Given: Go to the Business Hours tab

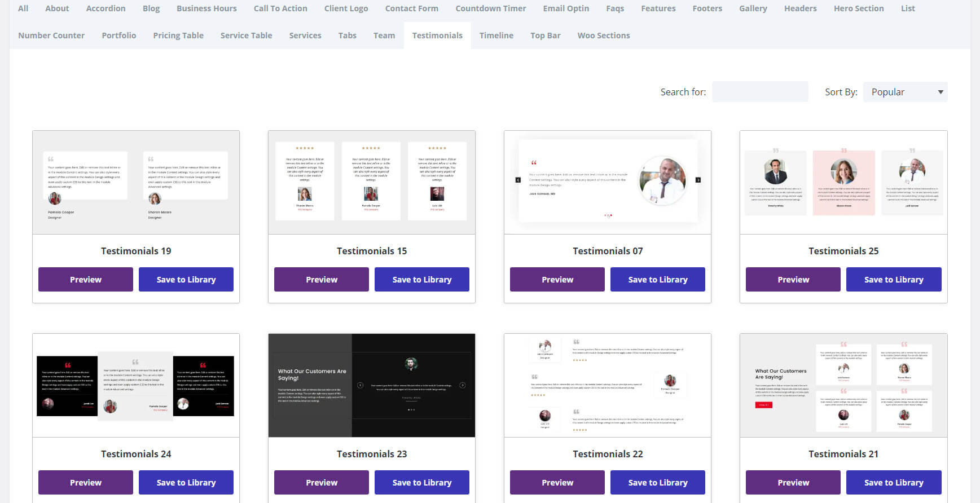Looking at the screenshot, I should pyautogui.click(x=206, y=8).
